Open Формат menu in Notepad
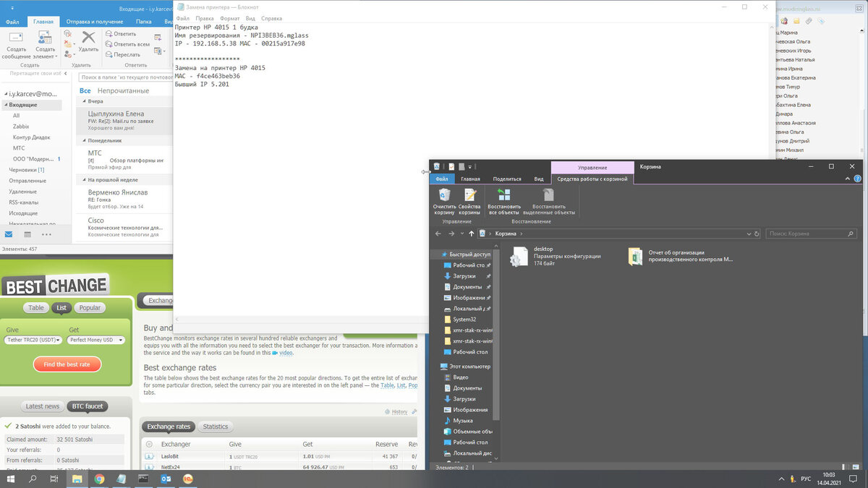The height and width of the screenshot is (488, 868). coord(229,17)
